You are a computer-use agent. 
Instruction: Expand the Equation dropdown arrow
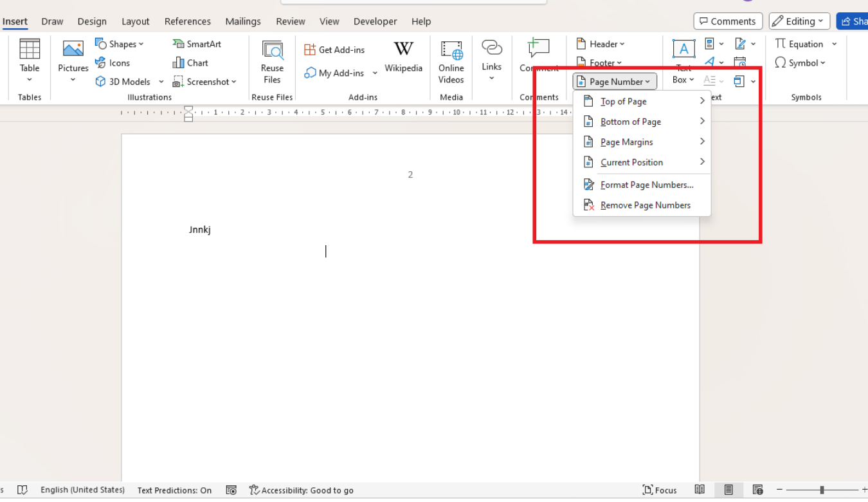click(x=834, y=44)
